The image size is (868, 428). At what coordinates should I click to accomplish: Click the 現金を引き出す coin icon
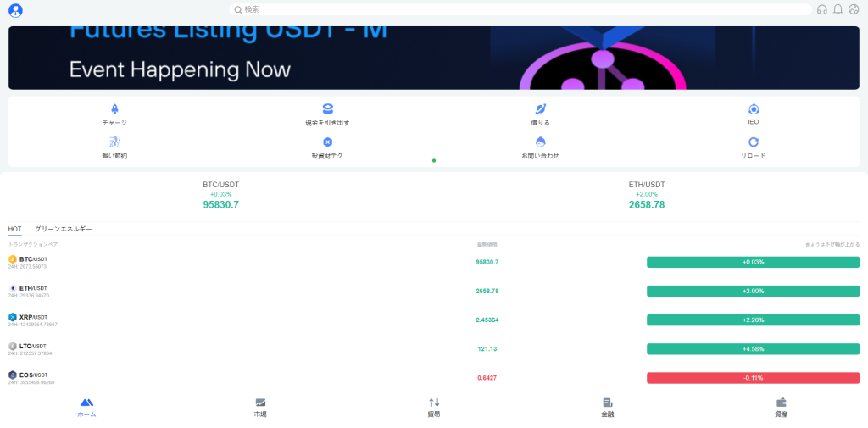(328, 109)
